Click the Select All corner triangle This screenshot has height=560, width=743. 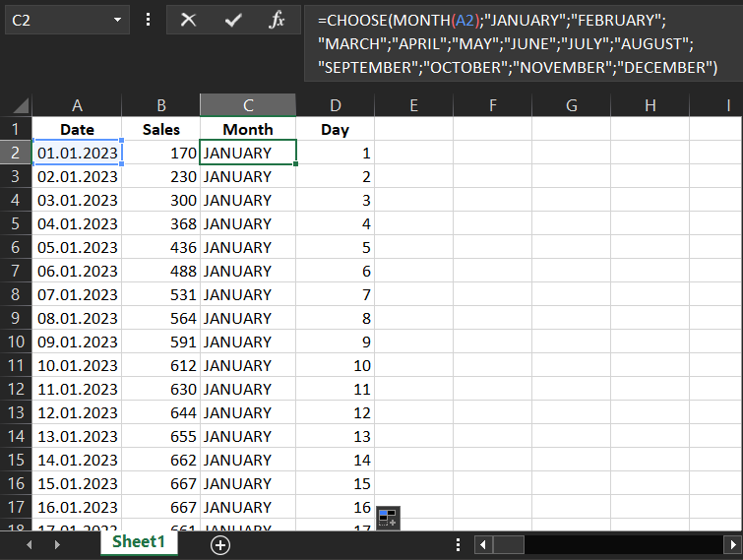[x=16, y=105]
